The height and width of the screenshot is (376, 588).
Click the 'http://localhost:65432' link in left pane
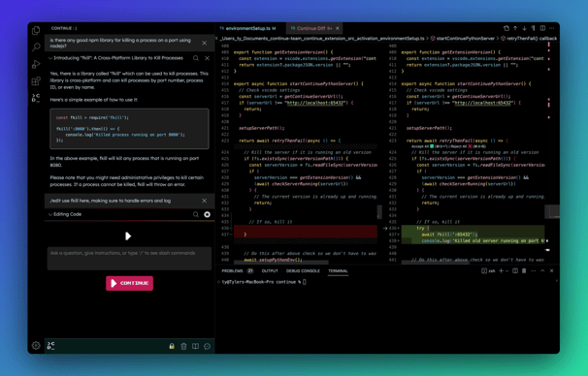pyautogui.click(x=315, y=103)
